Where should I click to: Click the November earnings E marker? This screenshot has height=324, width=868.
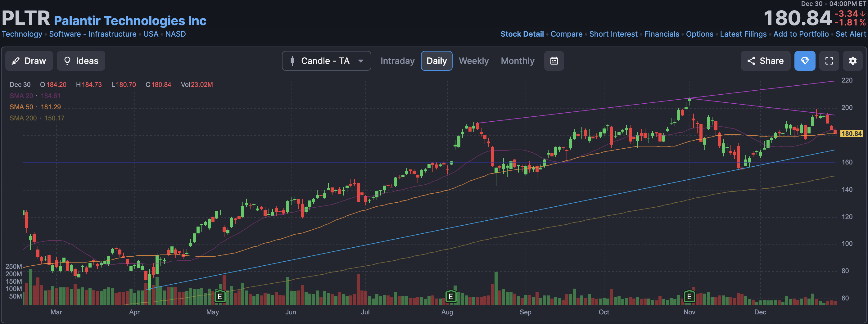point(689,296)
